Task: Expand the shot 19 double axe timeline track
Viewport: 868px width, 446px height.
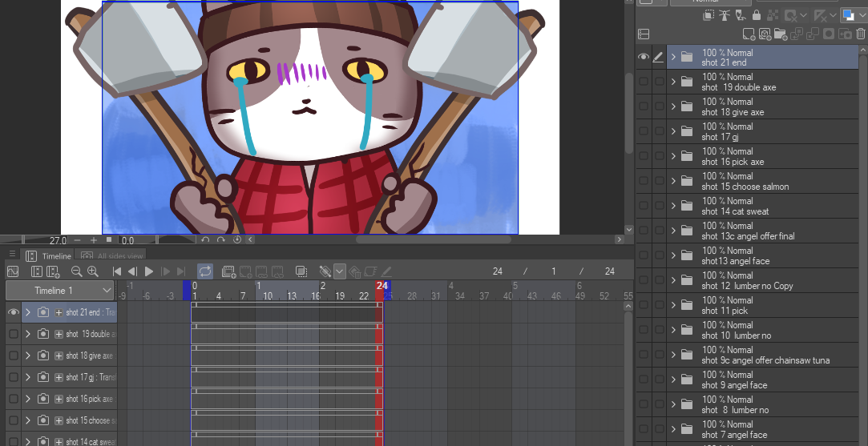Action: [x=27, y=334]
